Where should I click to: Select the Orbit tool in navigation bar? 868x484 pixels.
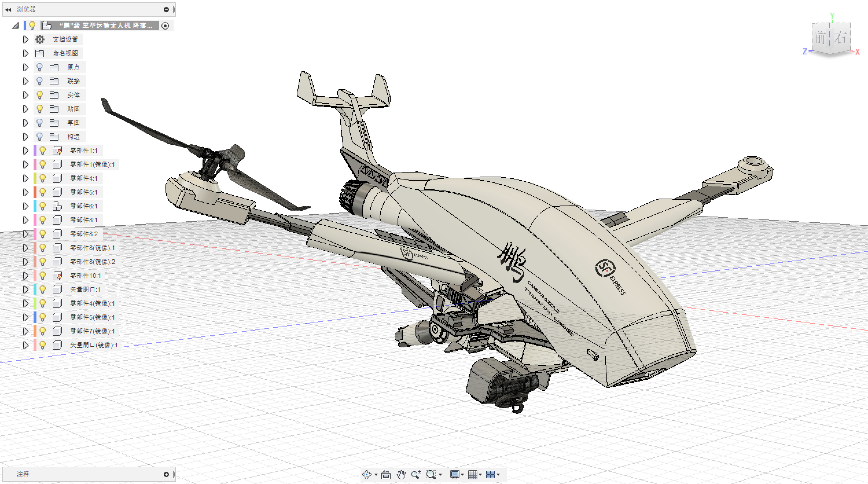click(x=367, y=474)
